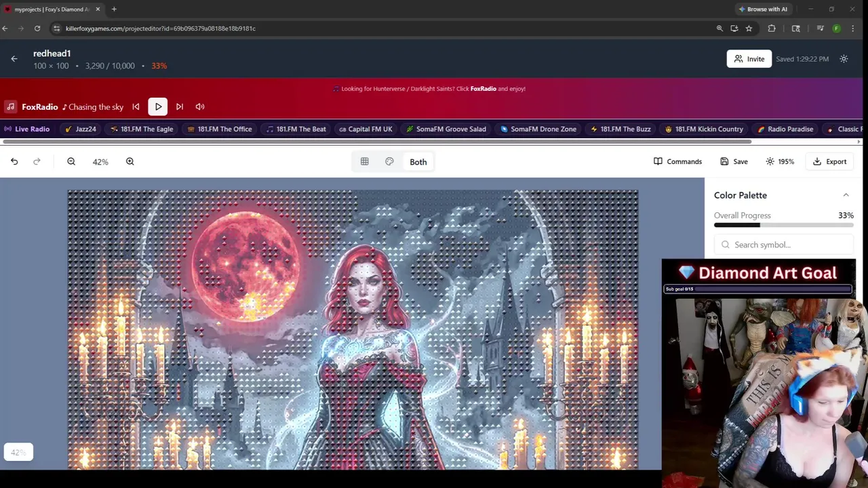This screenshot has height=488, width=868.
Task: Bookmark this page with star
Action: pos(749,28)
